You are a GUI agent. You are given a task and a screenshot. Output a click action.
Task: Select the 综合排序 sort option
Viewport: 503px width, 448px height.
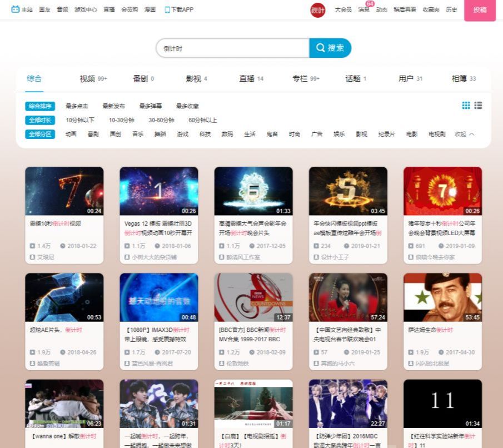point(40,106)
